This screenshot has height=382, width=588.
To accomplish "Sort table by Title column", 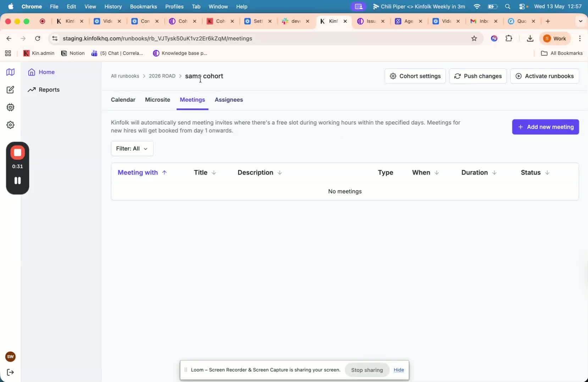I will pyautogui.click(x=205, y=173).
